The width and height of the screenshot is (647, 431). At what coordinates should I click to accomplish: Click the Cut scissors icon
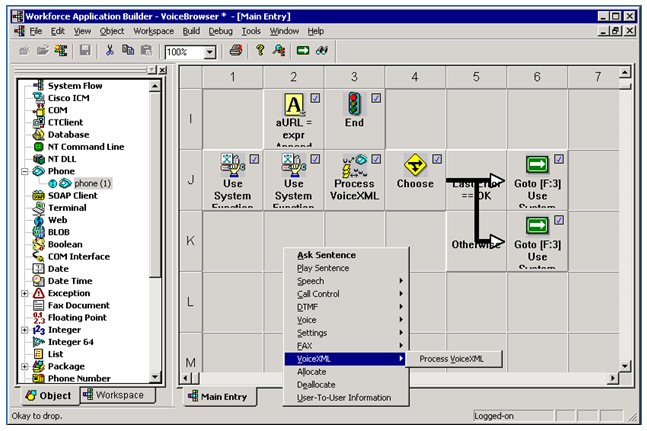pos(110,51)
